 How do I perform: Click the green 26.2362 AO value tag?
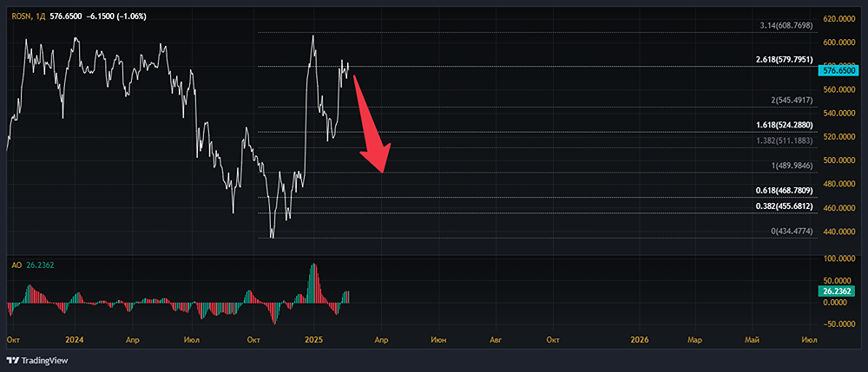[x=838, y=292]
